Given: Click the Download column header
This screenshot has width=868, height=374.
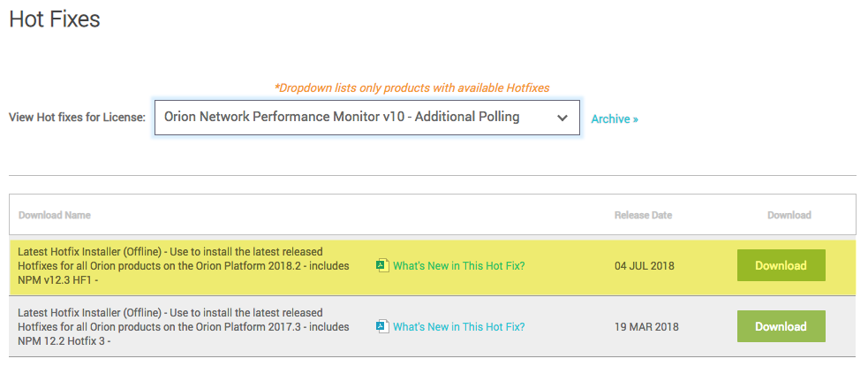Looking at the screenshot, I should pos(789,215).
